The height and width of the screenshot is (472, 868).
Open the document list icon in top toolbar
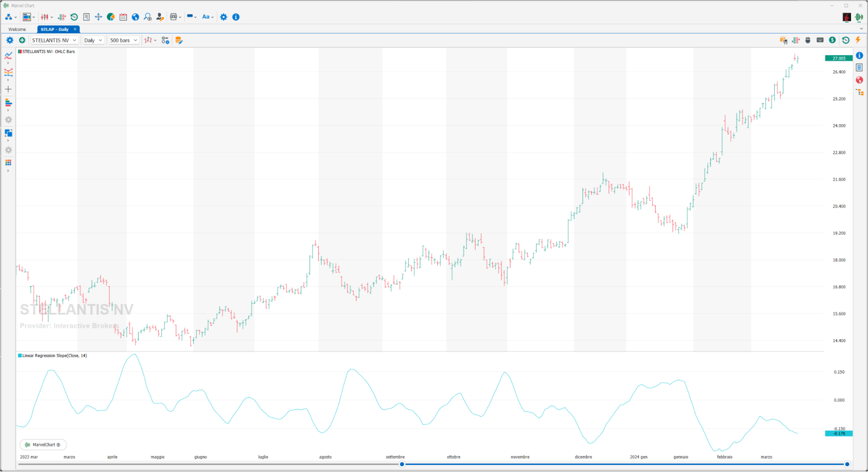click(x=86, y=17)
